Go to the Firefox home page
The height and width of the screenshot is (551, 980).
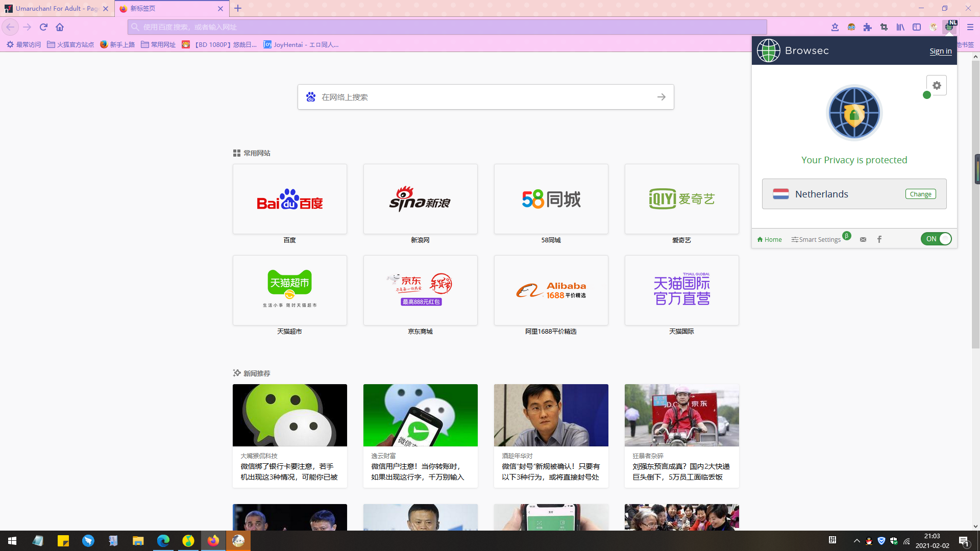(x=60, y=27)
